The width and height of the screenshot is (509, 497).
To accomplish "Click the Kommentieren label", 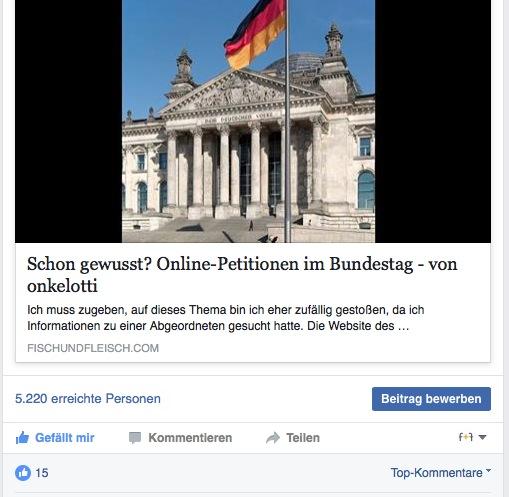I will point(190,438).
